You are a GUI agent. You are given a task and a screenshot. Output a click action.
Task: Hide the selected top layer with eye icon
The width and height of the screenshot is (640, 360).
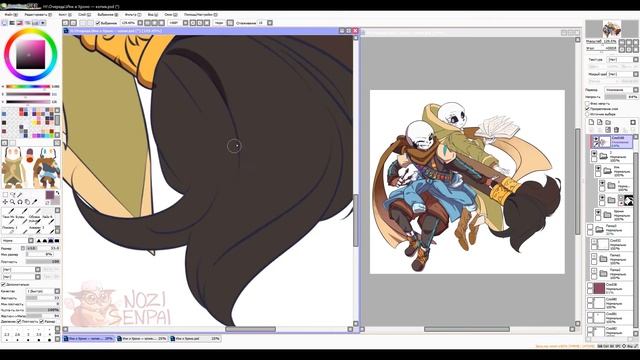(x=596, y=140)
